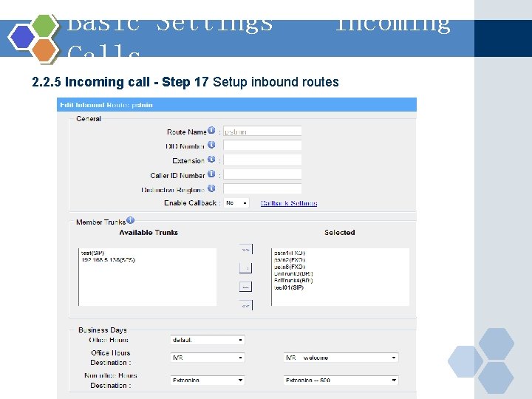
Task: Select test(SIP) in Available Trunks
Action: click(92, 253)
